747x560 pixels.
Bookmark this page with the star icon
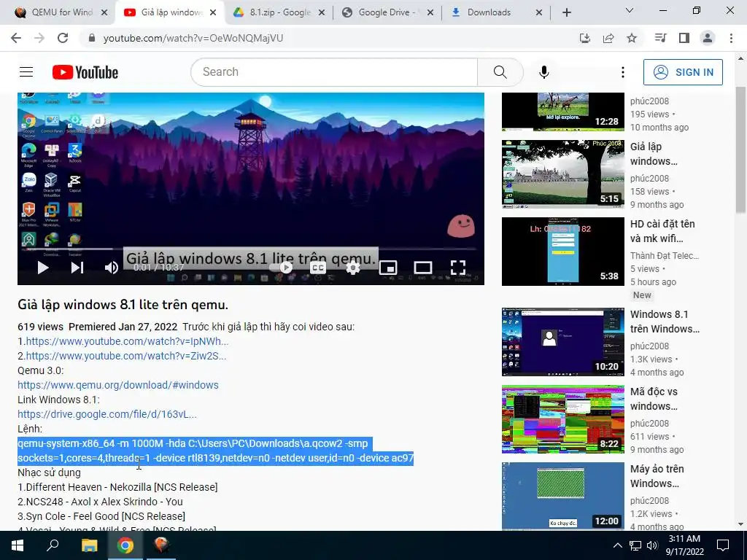[x=632, y=38]
